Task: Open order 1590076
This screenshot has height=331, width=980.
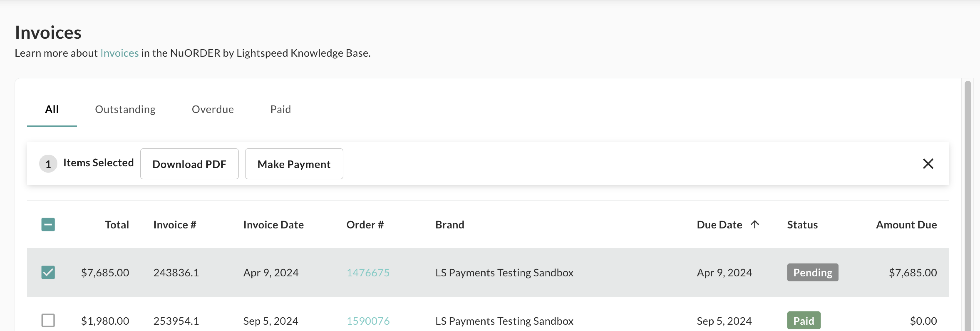Action: (x=368, y=321)
